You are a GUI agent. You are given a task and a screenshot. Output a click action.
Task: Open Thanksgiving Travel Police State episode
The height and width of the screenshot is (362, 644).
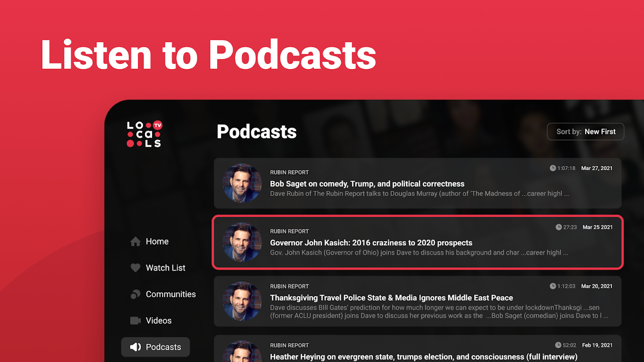click(x=418, y=301)
